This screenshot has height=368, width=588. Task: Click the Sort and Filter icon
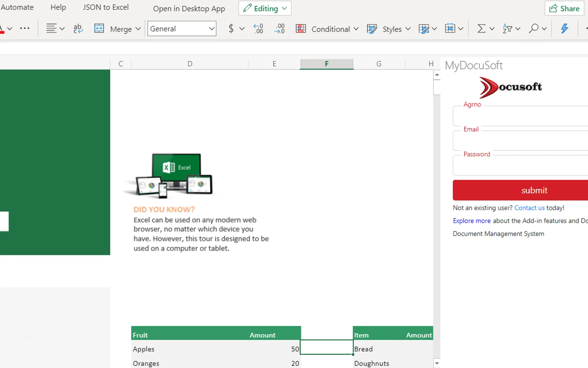tap(508, 28)
